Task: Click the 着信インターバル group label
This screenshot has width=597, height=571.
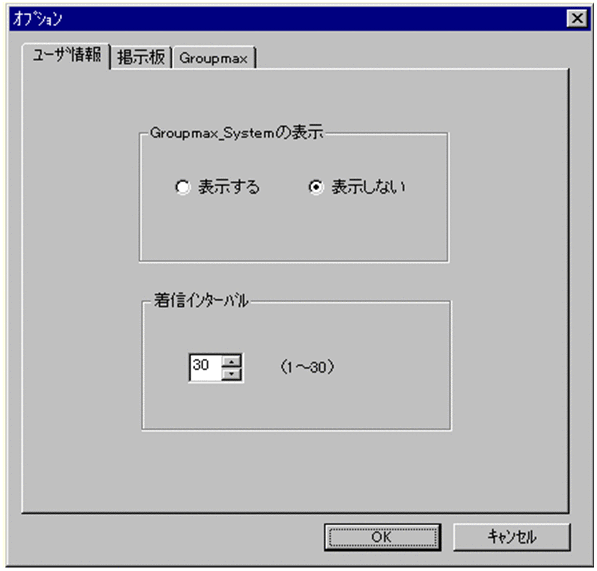Action: point(201,300)
